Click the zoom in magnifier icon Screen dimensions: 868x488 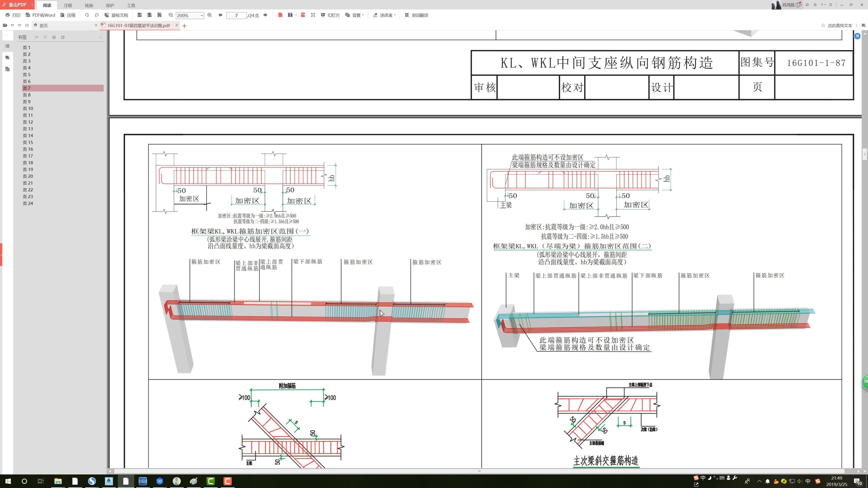pos(210,15)
